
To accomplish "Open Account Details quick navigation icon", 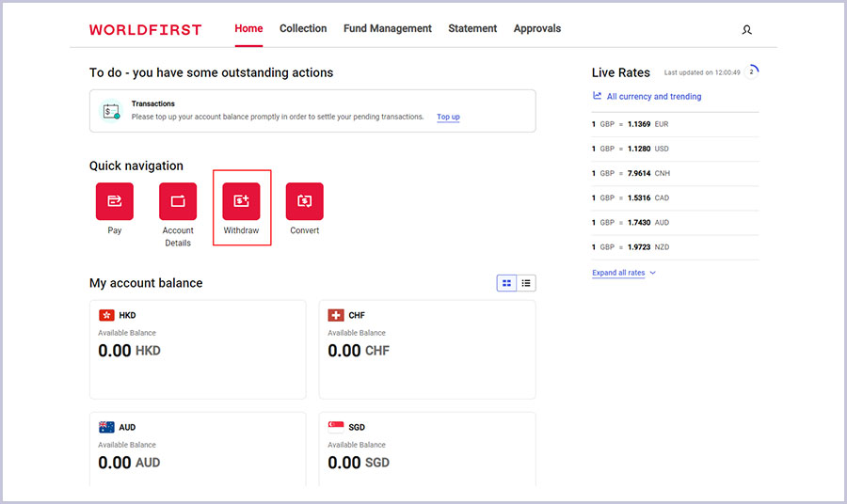I will (178, 201).
